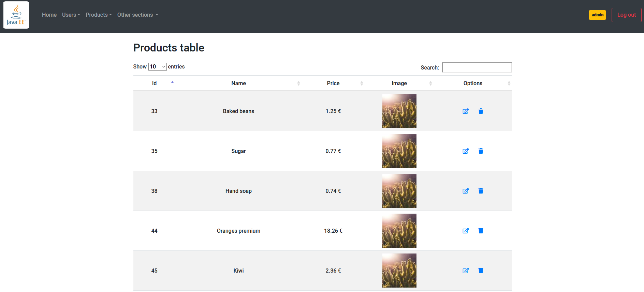The height and width of the screenshot is (292, 644).
Task: Change the show entries count selector
Action: (x=157, y=67)
